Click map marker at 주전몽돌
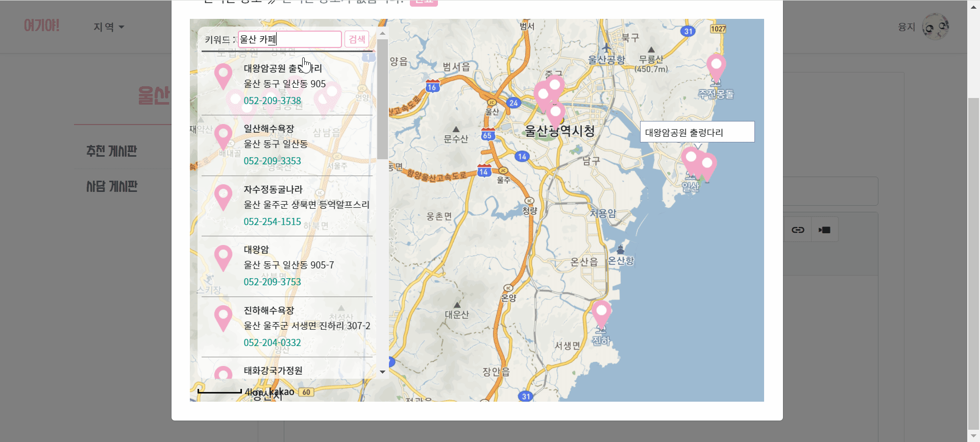Screen dimensions: 980x442 coord(716,68)
